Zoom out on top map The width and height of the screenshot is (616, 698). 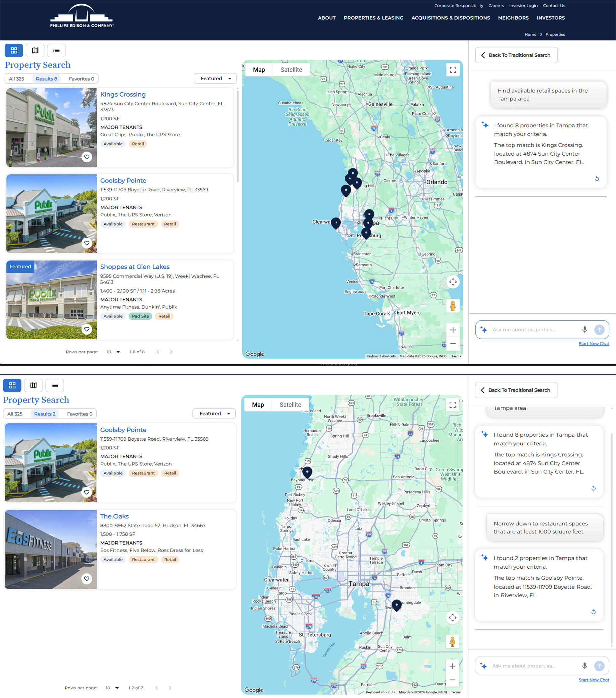point(453,343)
